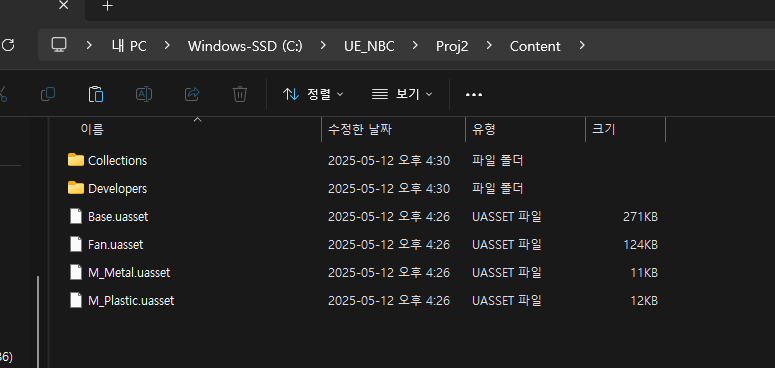Select the Fan.uasset file name
Screen dimensions: 775x368
pyautogui.click(x=116, y=245)
